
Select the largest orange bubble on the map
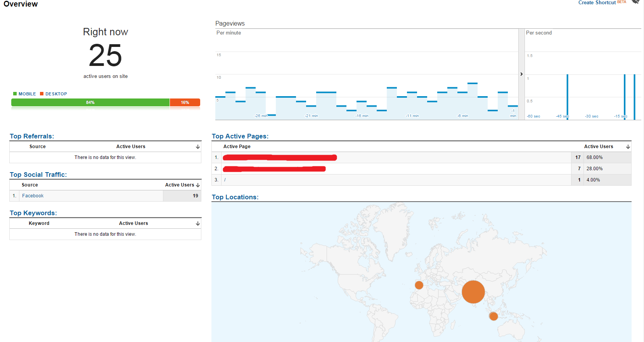(x=473, y=292)
